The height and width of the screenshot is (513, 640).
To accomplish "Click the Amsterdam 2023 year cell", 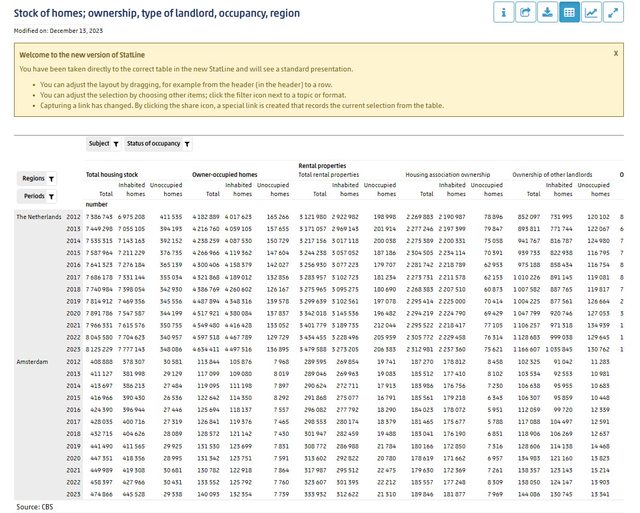I will click(x=75, y=493).
